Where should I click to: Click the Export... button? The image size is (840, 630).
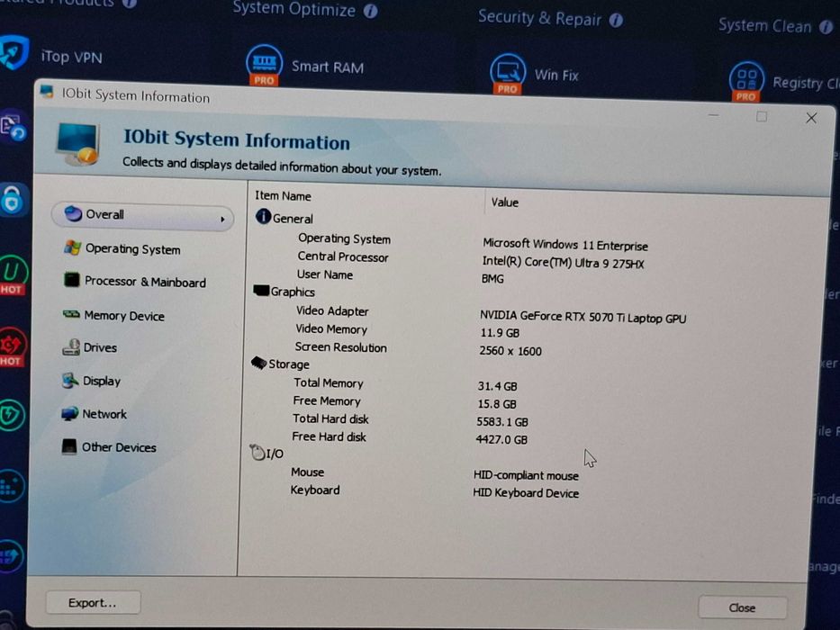pyautogui.click(x=93, y=603)
